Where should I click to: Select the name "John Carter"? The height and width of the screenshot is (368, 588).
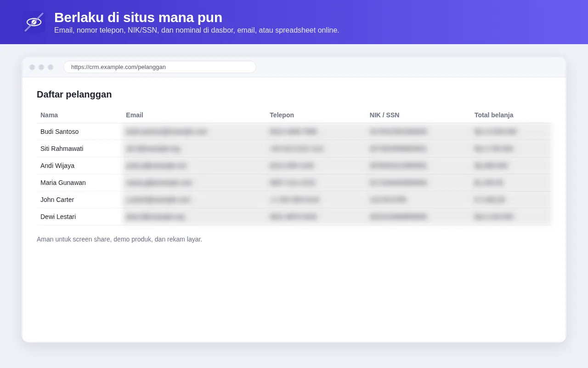(x=57, y=200)
